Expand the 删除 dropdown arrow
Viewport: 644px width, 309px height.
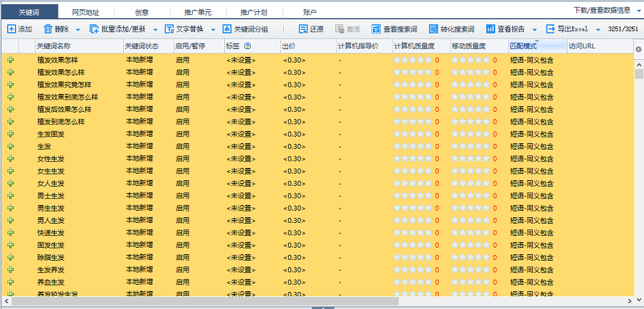tap(78, 30)
